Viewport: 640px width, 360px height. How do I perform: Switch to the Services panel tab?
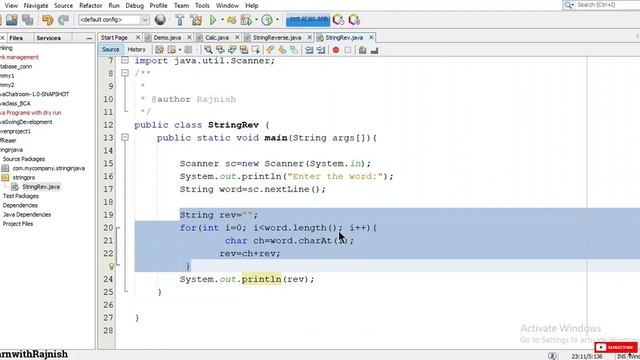point(49,38)
